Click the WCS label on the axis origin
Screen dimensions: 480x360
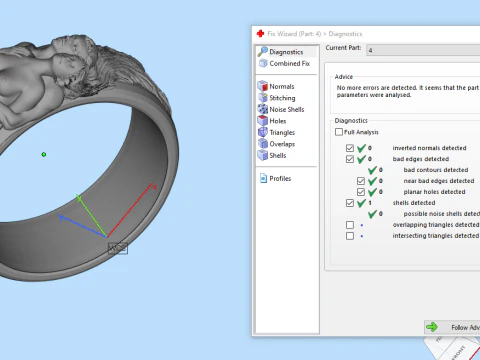click(x=118, y=248)
